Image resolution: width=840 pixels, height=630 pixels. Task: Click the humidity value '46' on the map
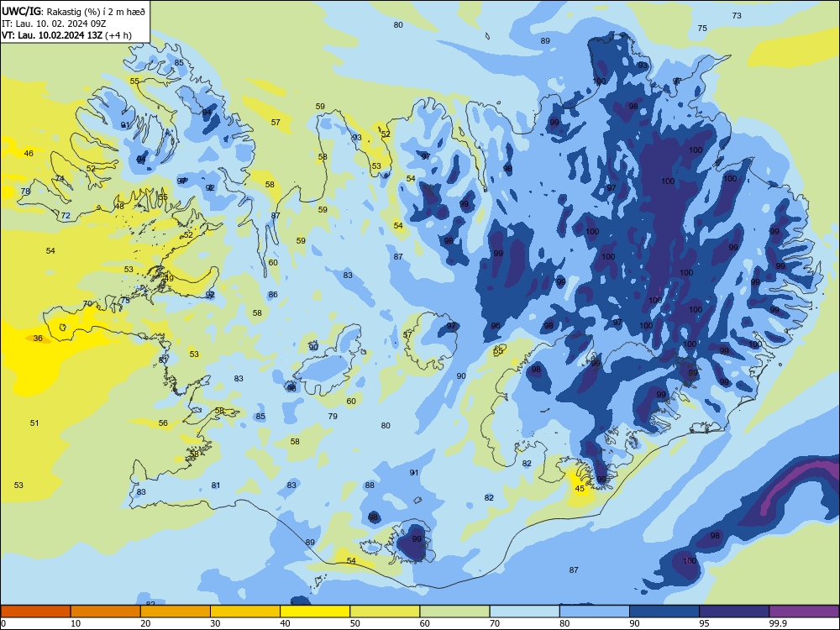tap(29, 153)
